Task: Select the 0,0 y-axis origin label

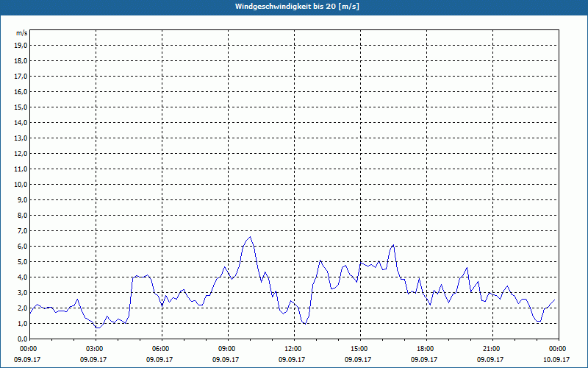Action: click(x=21, y=339)
